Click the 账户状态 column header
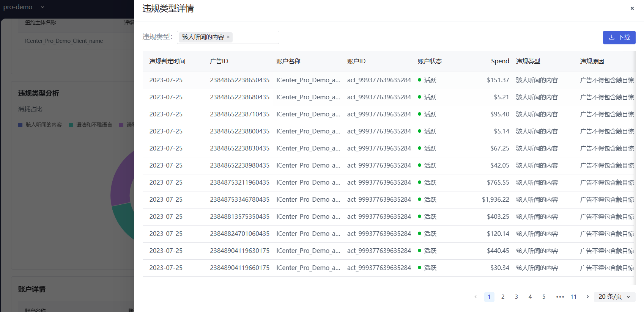The width and height of the screenshot is (644, 312). pyautogui.click(x=430, y=61)
